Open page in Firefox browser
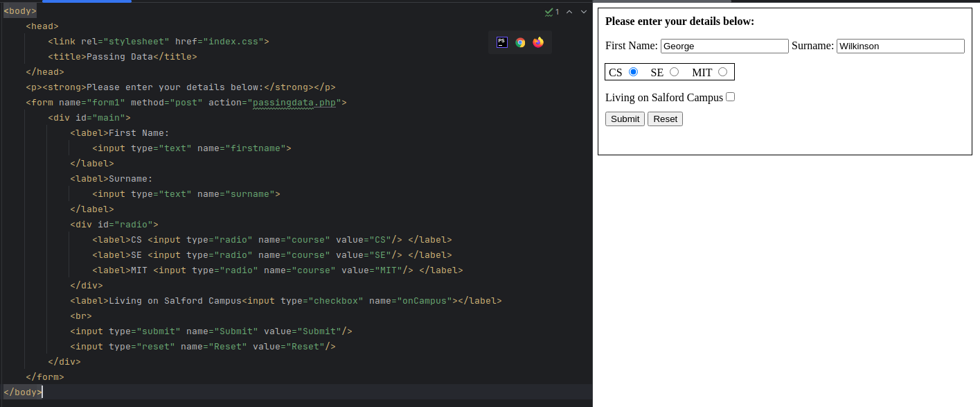Image resolution: width=980 pixels, height=407 pixels. [x=538, y=42]
